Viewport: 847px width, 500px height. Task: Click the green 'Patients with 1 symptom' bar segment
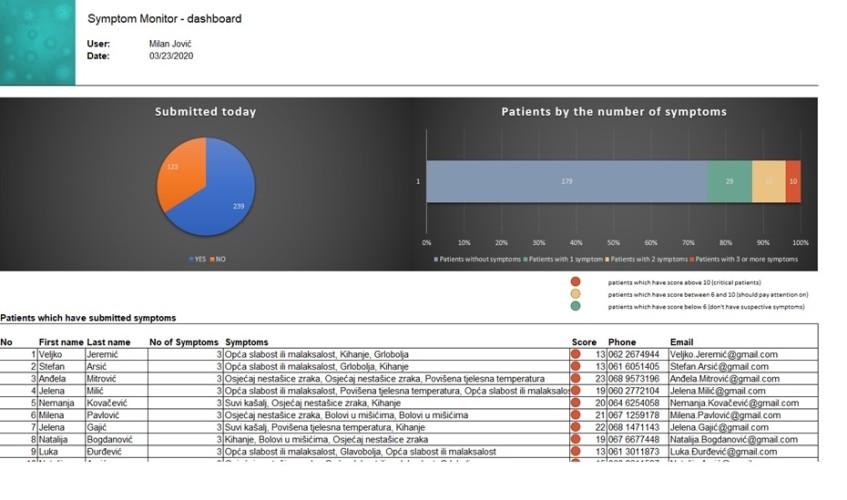click(729, 181)
